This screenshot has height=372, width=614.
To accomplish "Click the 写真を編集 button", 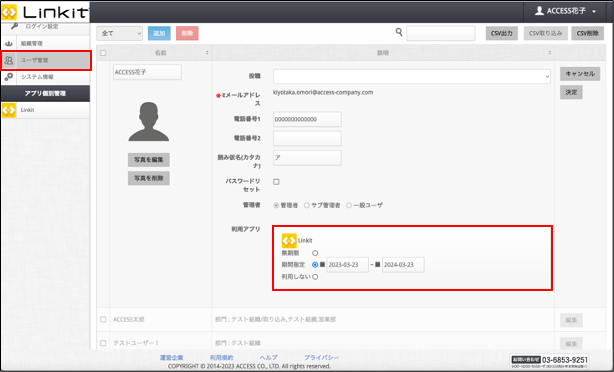I will coord(149,160).
